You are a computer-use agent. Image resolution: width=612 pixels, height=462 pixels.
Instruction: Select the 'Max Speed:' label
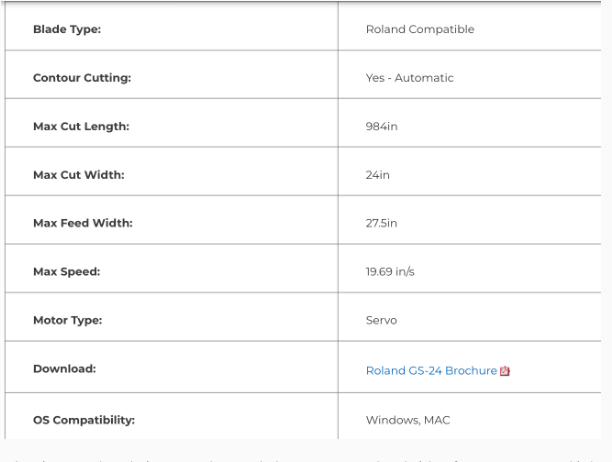click(x=67, y=272)
